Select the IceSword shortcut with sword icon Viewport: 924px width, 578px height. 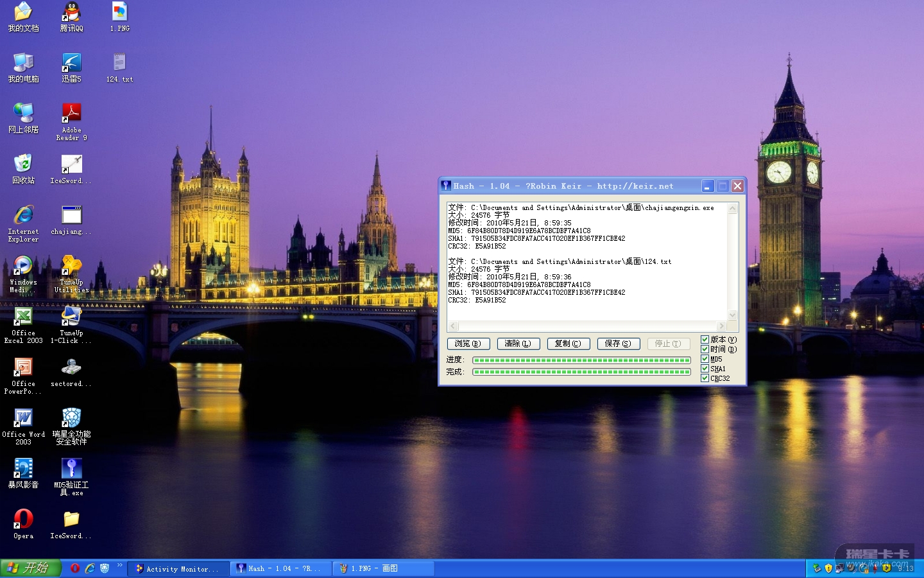71,169
